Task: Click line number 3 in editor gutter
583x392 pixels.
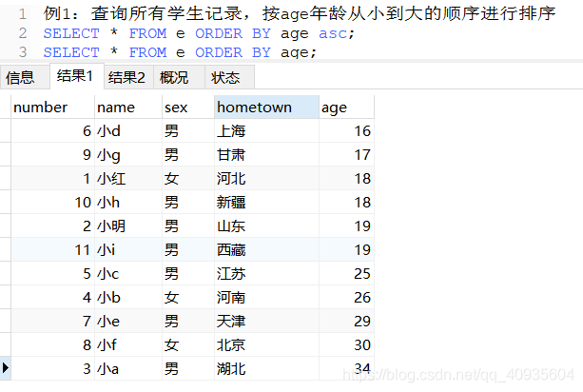Action: (x=23, y=51)
